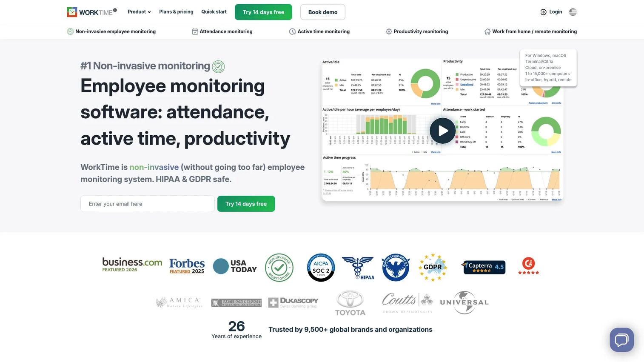Click the GDPR stars badge
The image size is (644, 362).
(433, 268)
